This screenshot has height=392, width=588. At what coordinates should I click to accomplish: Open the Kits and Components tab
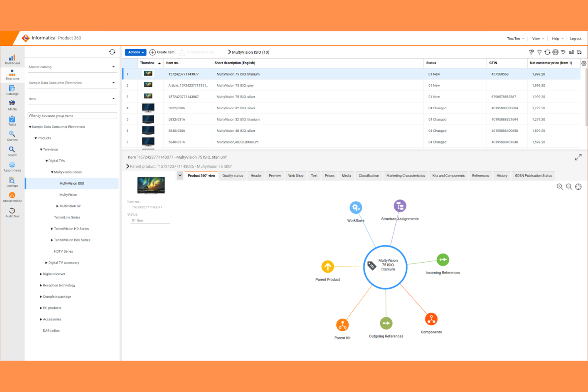pyautogui.click(x=448, y=176)
